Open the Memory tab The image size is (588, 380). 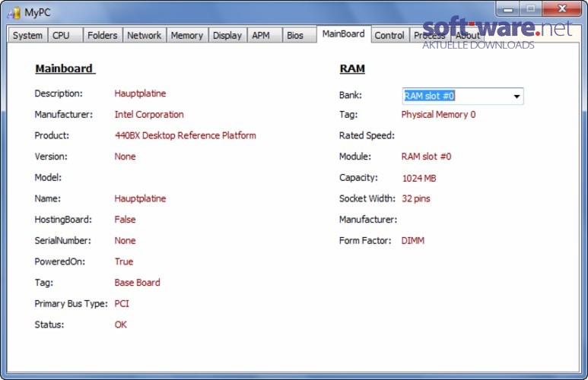coord(187,35)
